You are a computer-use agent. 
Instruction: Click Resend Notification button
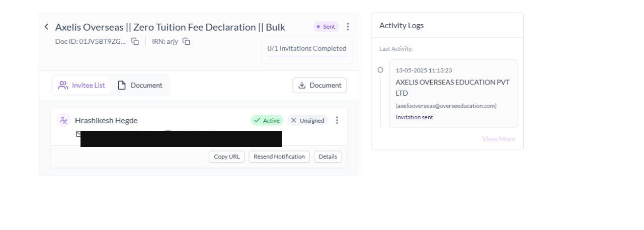point(279,157)
